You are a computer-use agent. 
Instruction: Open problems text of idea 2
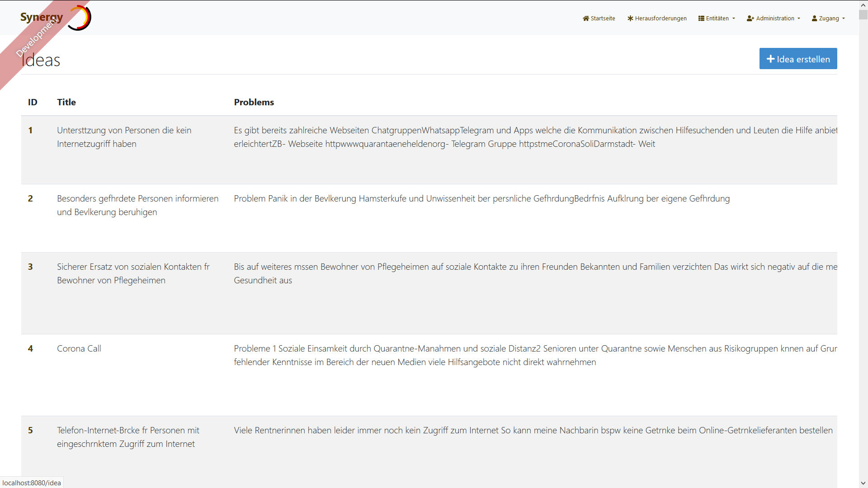click(481, 198)
